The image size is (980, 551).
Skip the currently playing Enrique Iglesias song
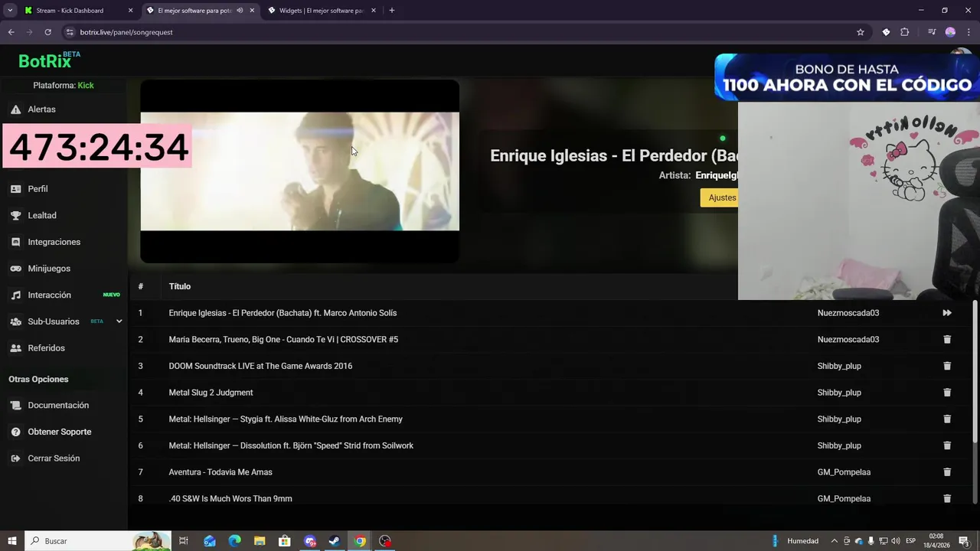coord(947,313)
